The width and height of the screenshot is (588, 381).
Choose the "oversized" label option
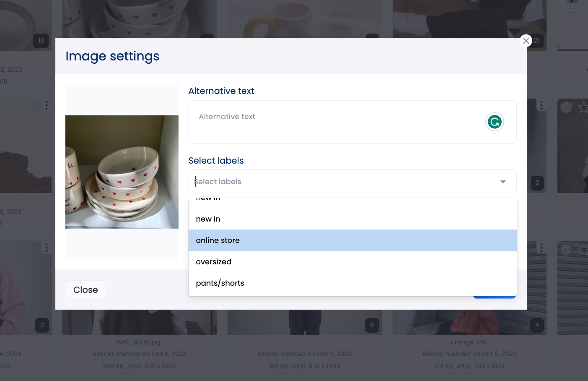pos(352,262)
